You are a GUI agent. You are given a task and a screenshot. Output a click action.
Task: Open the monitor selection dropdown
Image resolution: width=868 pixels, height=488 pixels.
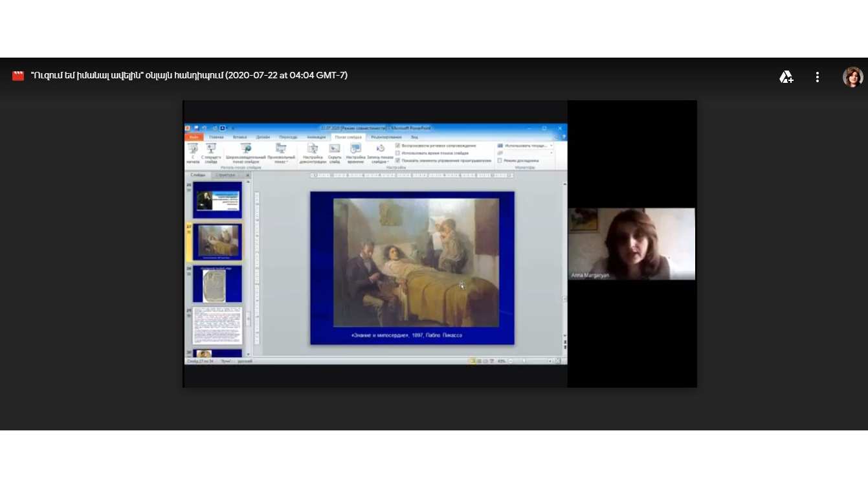[551, 146]
